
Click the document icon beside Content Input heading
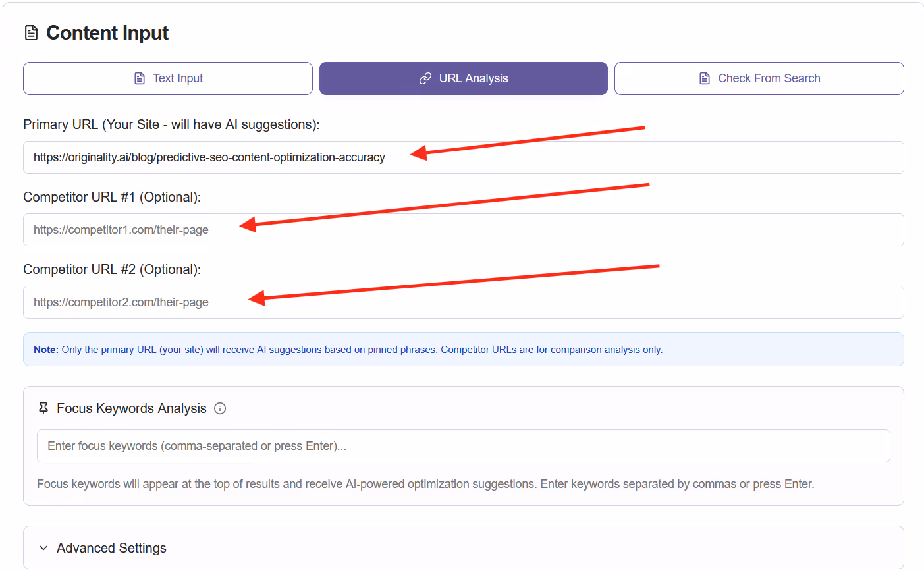pos(31,32)
